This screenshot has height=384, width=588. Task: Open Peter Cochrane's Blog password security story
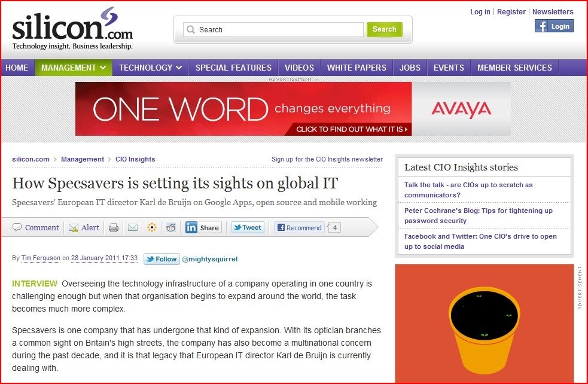coord(479,215)
